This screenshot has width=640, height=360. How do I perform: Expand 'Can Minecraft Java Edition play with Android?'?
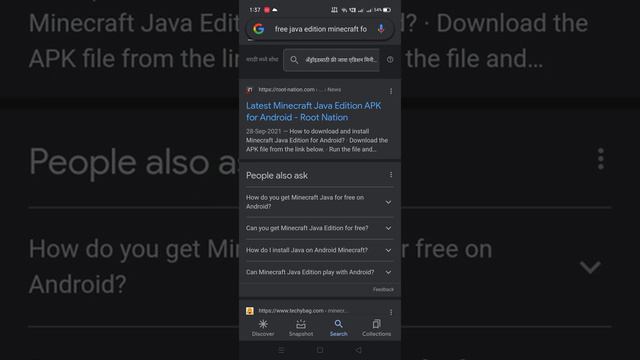click(x=319, y=272)
